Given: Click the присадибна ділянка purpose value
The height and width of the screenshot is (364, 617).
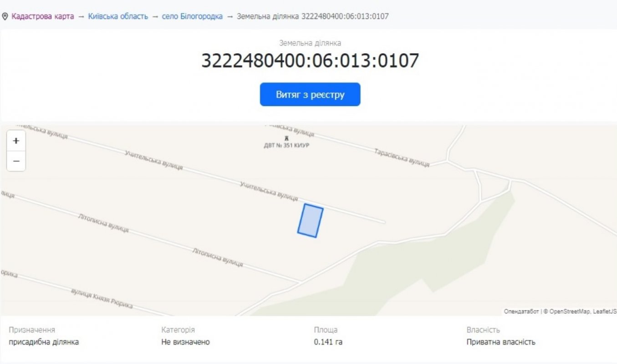Looking at the screenshot, I should pyautogui.click(x=44, y=342).
